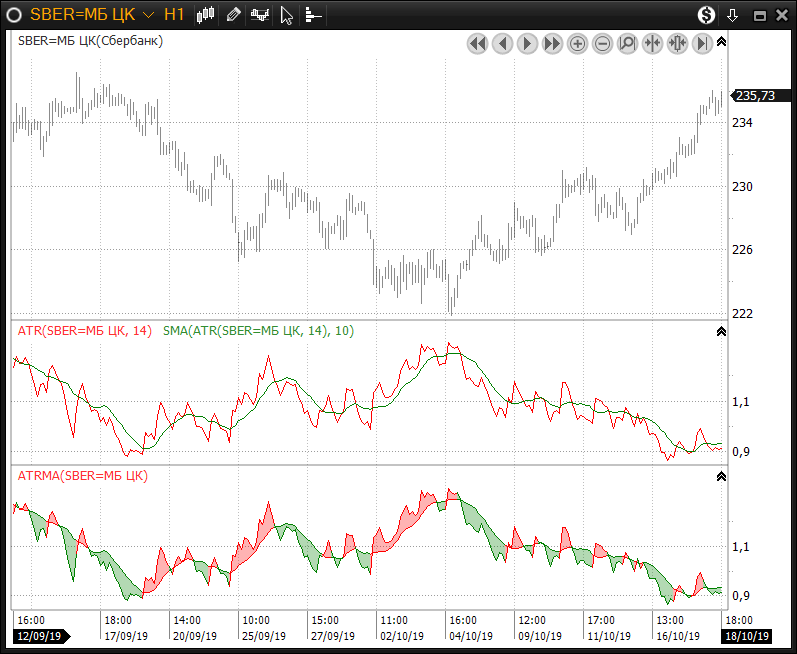Change the H1 timeframe setting
Image resolution: width=797 pixels, height=654 pixels.
click(x=174, y=15)
